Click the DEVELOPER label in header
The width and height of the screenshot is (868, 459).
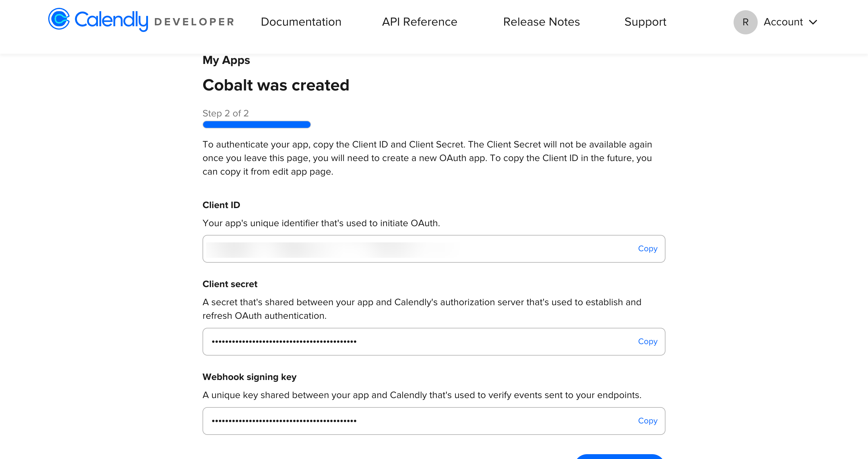[x=194, y=22]
